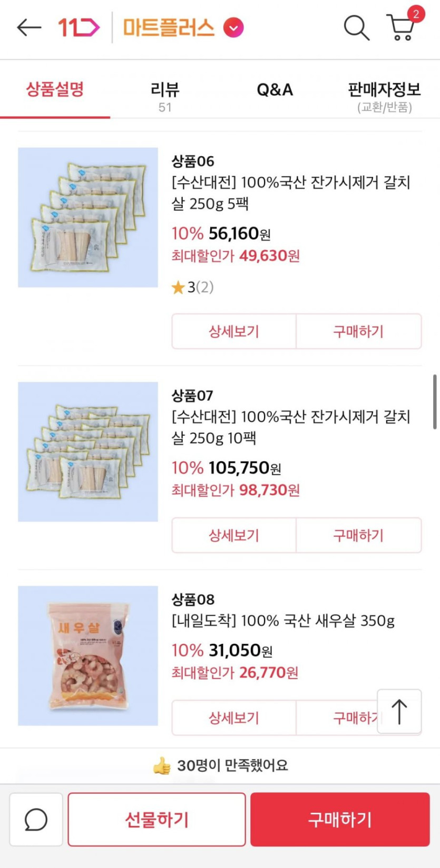440x868 pixels.
Task: Switch to the 리뷰 tab
Action: 165,95
